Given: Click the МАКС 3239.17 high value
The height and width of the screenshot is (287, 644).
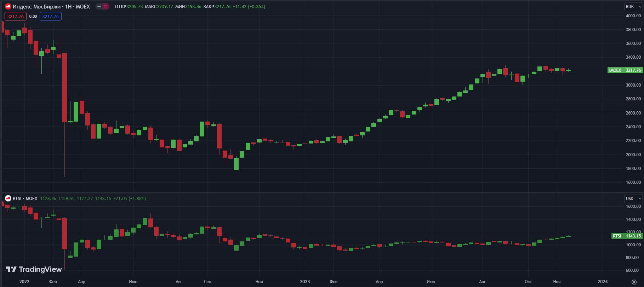Looking at the screenshot, I should point(159,6).
